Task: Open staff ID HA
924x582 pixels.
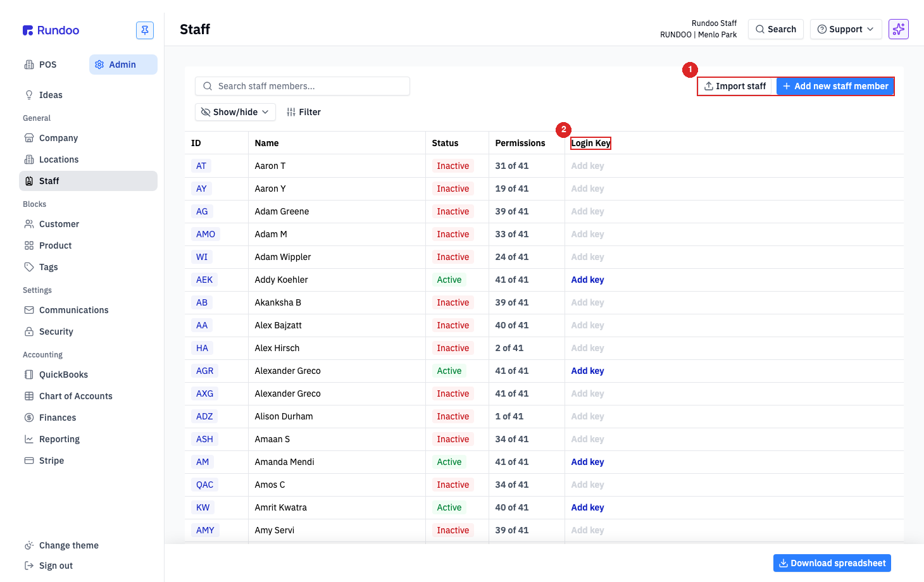Action: click(x=202, y=348)
